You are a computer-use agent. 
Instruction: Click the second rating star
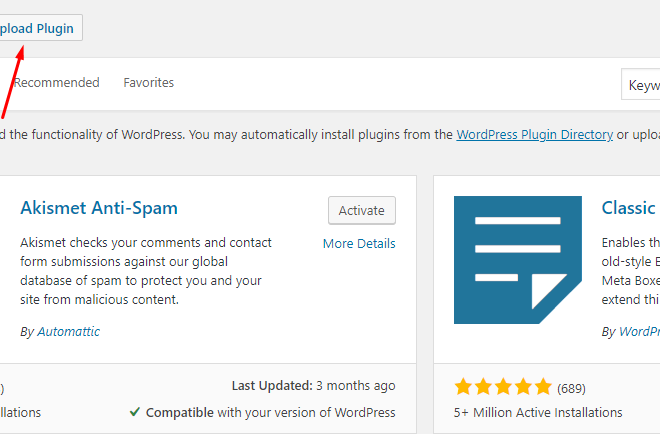(x=483, y=386)
